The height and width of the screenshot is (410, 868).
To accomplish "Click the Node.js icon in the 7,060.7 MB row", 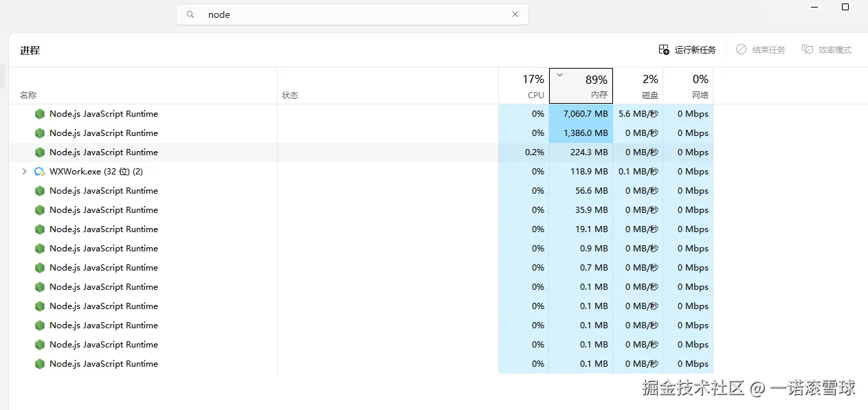I will click(x=40, y=114).
